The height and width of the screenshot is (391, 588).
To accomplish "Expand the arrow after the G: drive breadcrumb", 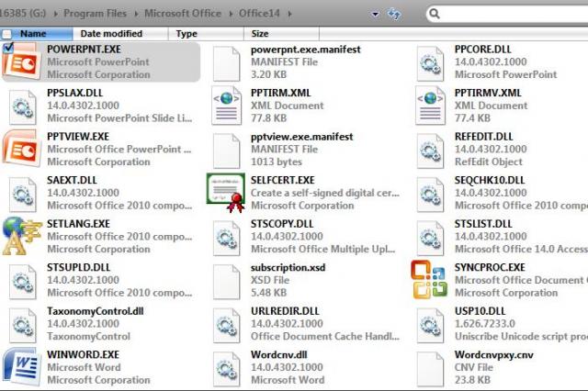I will [55, 14].
